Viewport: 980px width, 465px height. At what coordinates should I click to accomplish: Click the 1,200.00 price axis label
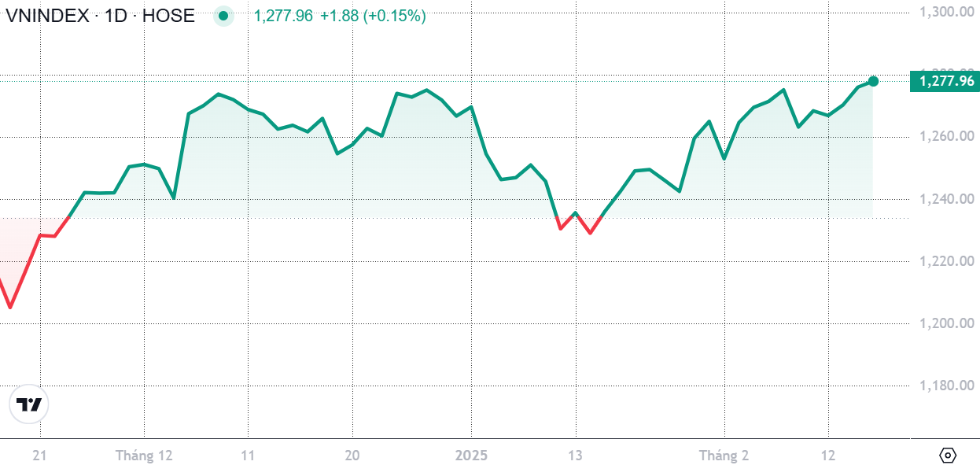(x=948, y=323)
